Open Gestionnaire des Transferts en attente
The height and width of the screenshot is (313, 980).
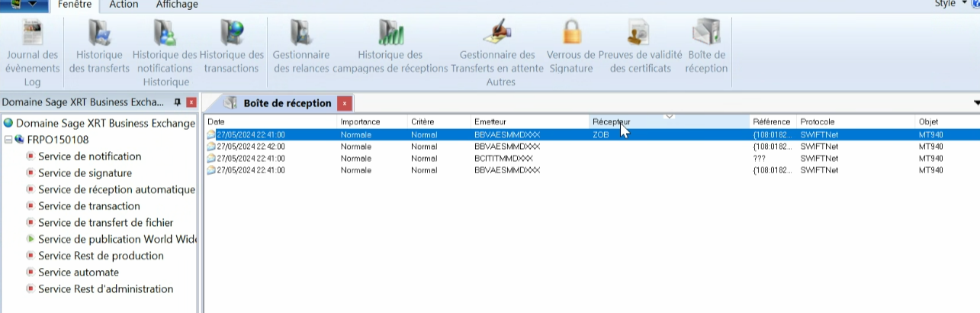(x=497, y=34)
